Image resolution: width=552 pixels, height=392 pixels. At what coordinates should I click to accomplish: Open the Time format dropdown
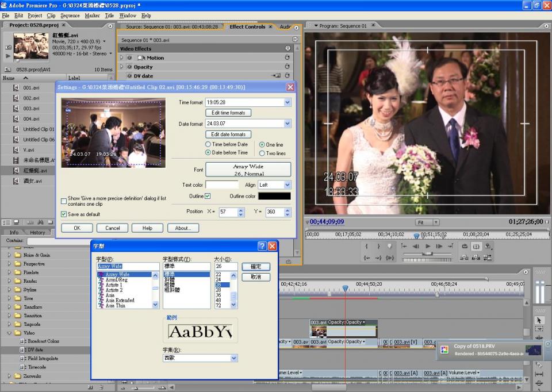[x=287, y=102]
